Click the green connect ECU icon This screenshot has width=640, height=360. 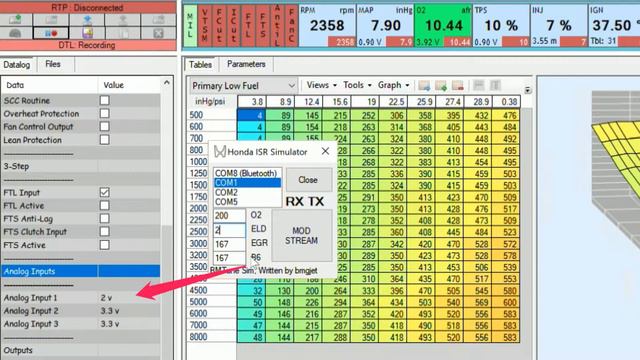pyautogui.click(x=16, y=19)
